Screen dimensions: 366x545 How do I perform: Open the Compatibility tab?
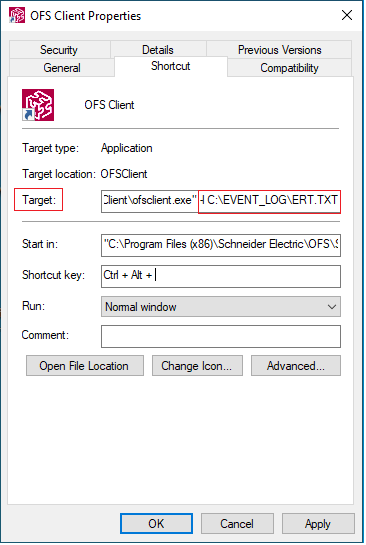tap(289, 67)
